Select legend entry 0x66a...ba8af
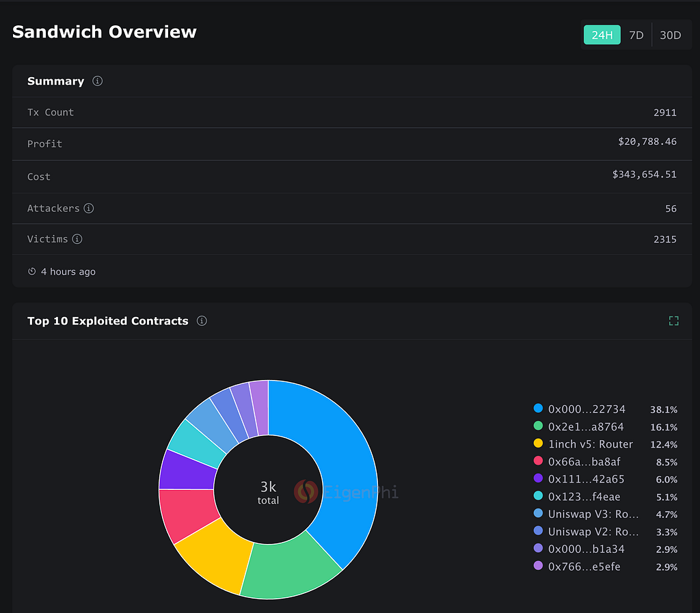 click(584, 461)
